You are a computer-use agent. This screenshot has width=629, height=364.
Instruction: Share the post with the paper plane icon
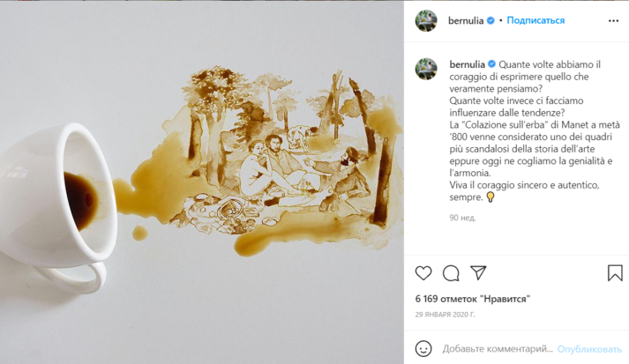478,272
